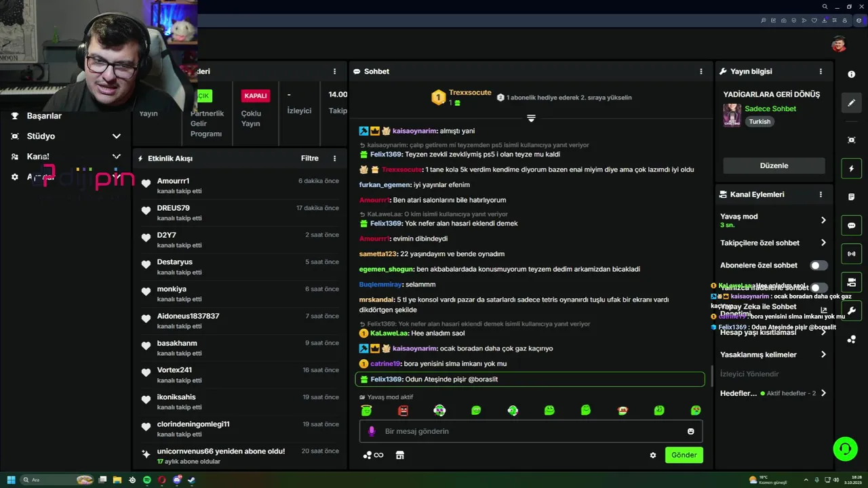868x488 pixels.
Task: Click the broadcast signal icon in right sidebar
Action: coord(852,254)
